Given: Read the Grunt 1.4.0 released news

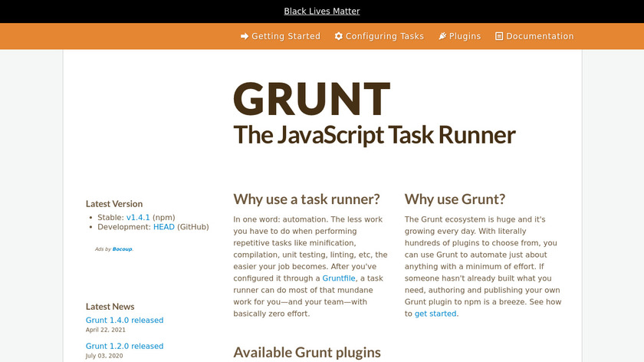Looking at the screenshot, I should pos(124,320).
